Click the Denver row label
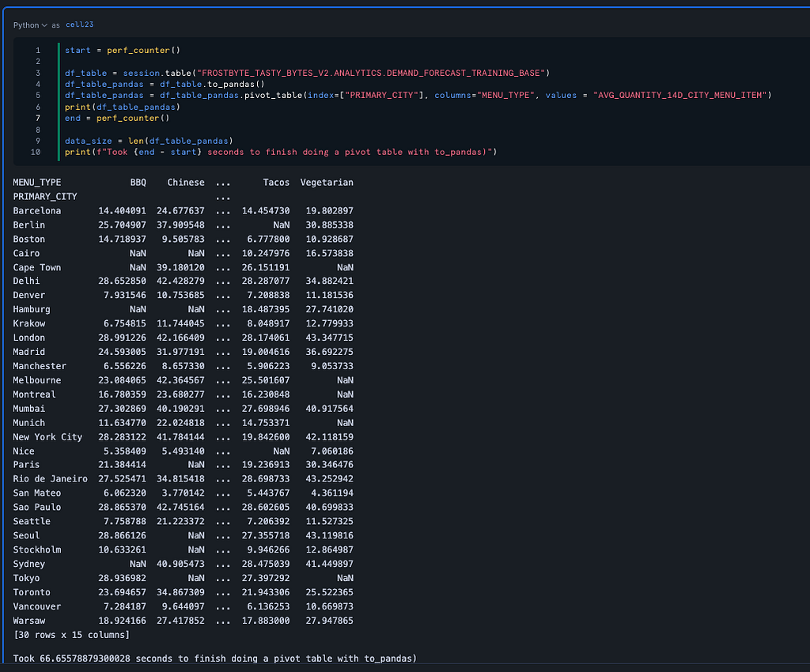This screenshot has width=810, height=672. (x=29, y=295)
